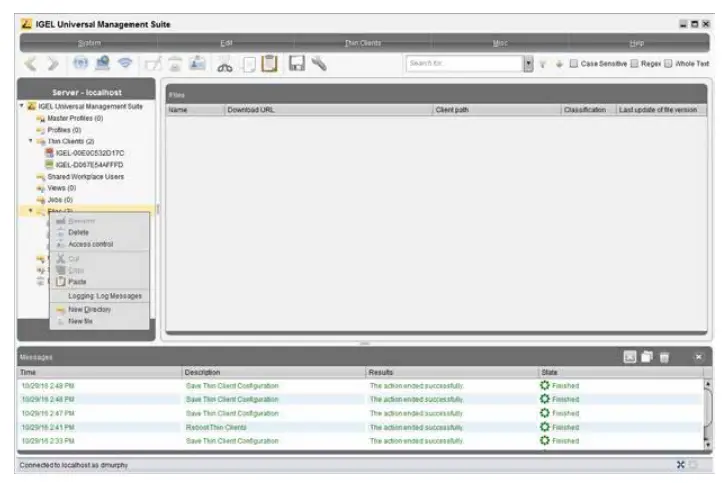
Task: Click the trash icon in Messages header
Action: click(664, 357)
